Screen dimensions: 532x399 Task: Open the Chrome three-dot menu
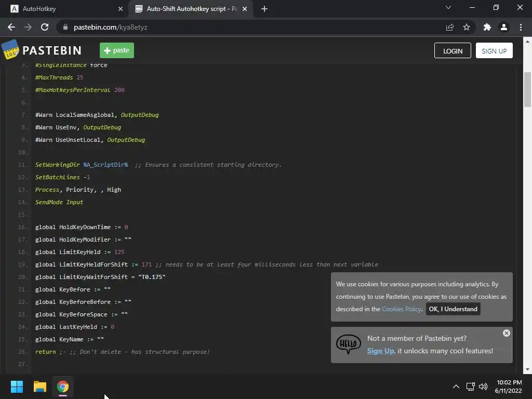(521, 27)
